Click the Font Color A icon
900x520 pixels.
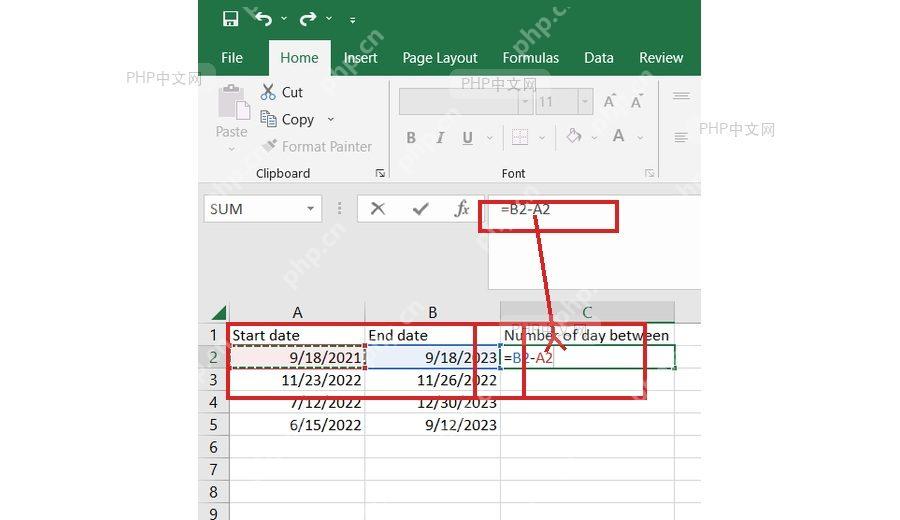[x=618, y=137]
